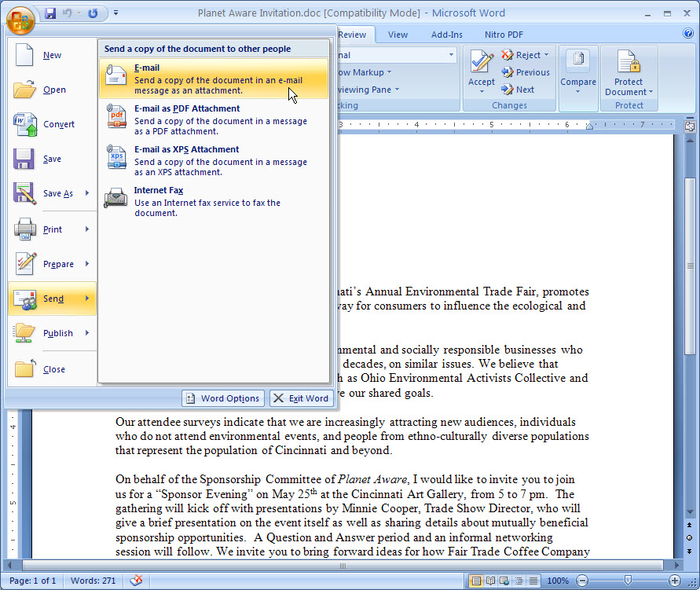Switch to Full Screen Reading view
Viewport: 700px width, 590px height.
tap(490, 581)
